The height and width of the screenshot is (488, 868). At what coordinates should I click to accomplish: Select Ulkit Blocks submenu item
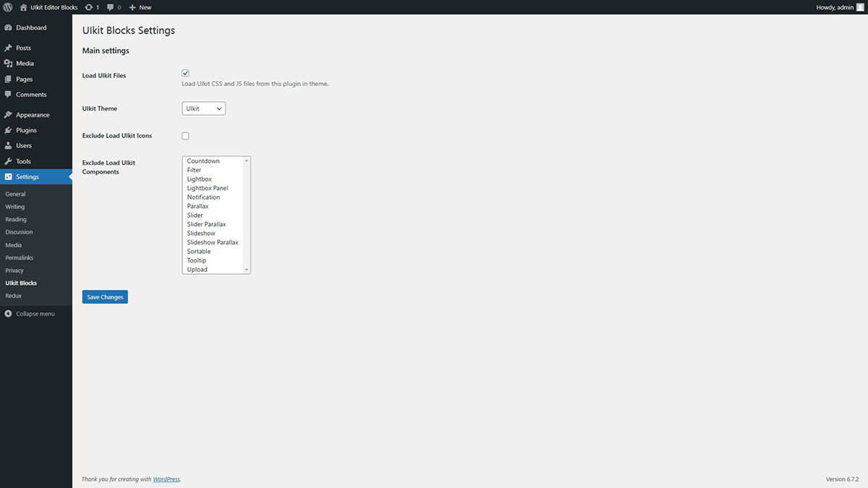click(x=21, y=283)
